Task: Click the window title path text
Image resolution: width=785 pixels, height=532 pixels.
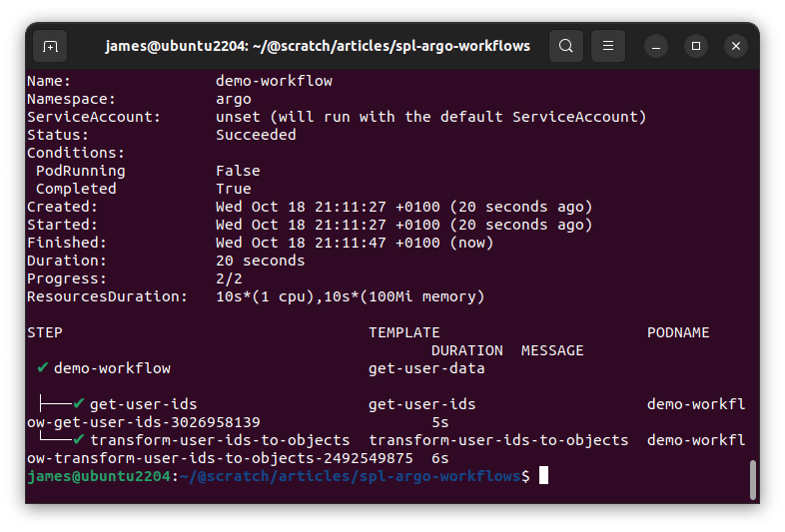Action: tap(318, 46)
